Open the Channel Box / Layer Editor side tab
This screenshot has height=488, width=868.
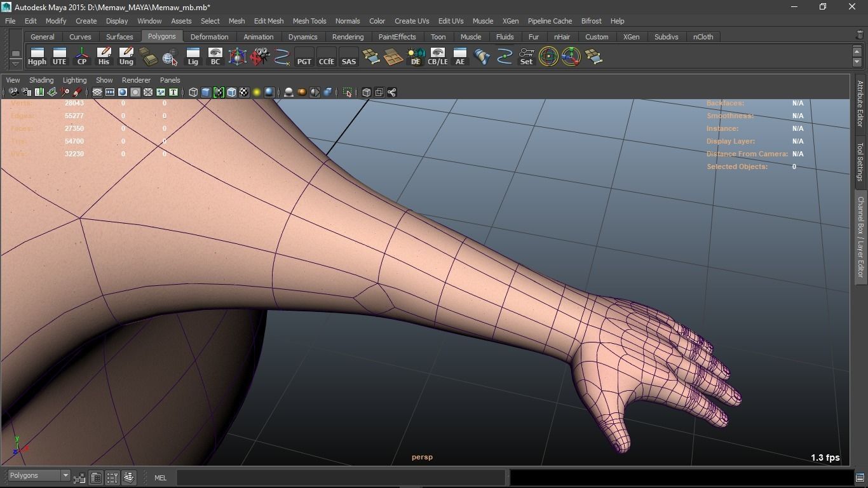pyautogui.click(x=860, y=236)
